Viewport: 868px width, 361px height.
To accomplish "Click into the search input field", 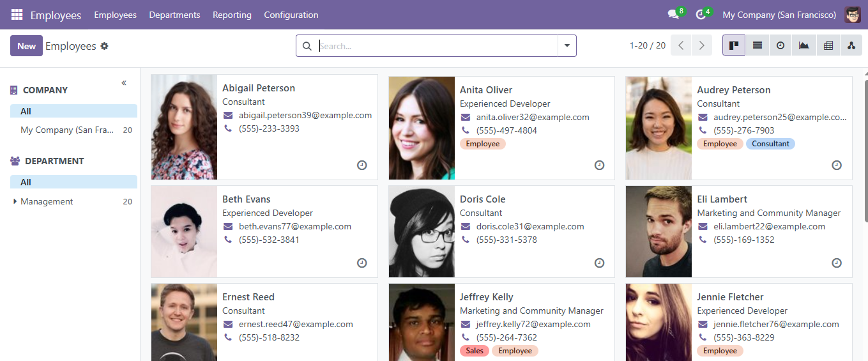I will pos(434,46).
